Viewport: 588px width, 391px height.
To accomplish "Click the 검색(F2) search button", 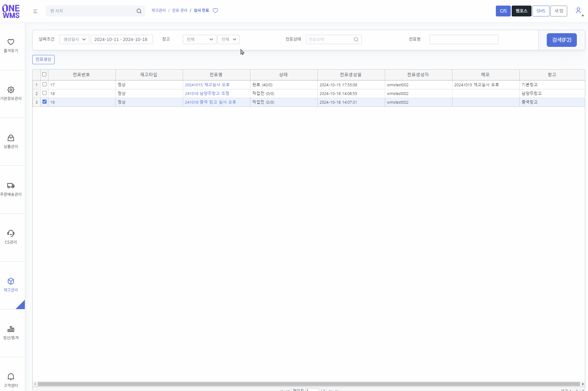I will coord(562,40).
